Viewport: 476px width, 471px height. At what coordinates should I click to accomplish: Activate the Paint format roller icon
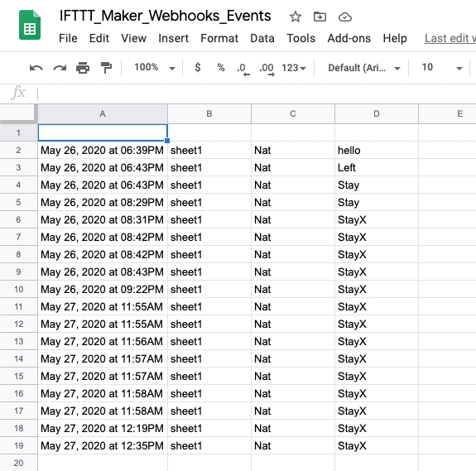click(x=106, y=68)
